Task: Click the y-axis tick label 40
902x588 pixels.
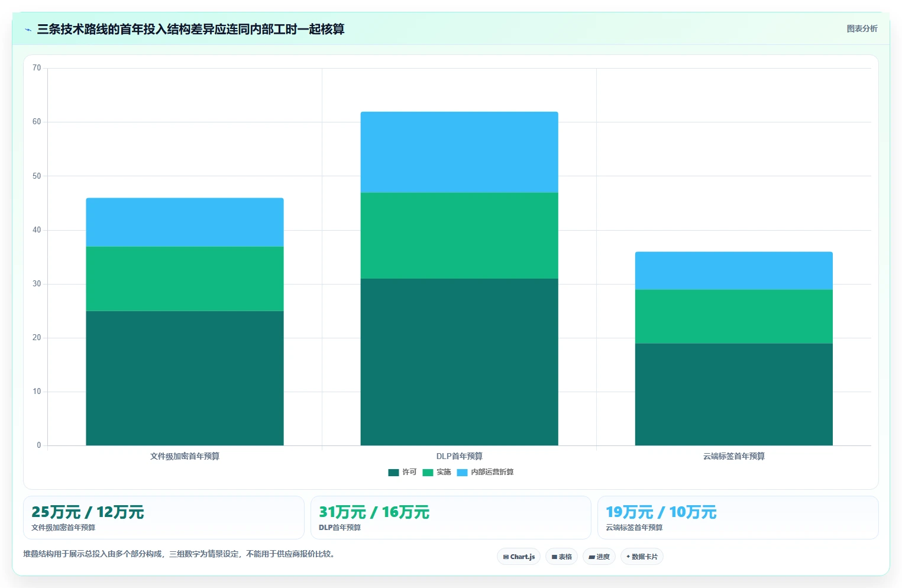Action: (37, 230)
